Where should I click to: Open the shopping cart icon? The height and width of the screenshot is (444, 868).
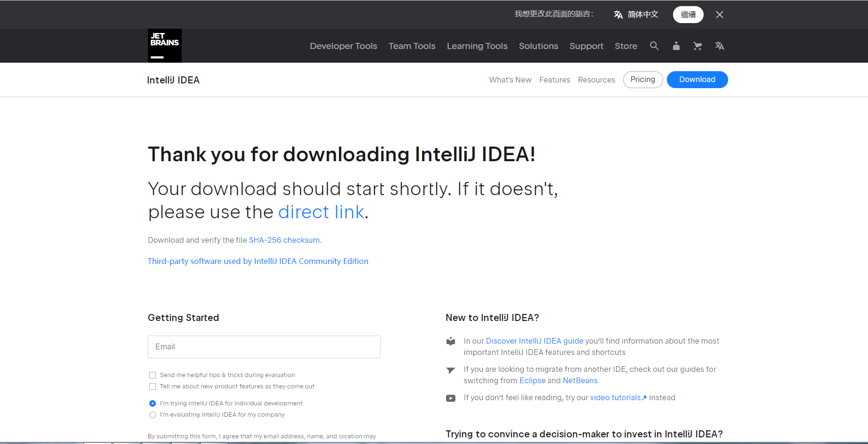(698, 46)
